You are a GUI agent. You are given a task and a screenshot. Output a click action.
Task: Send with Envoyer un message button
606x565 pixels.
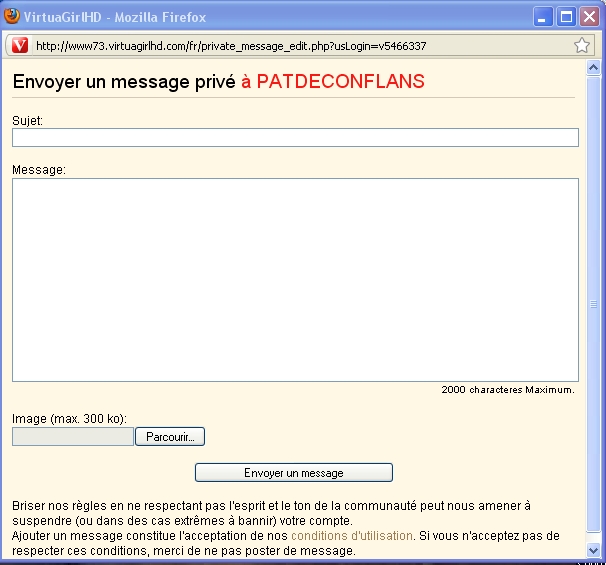coord(294,473)
